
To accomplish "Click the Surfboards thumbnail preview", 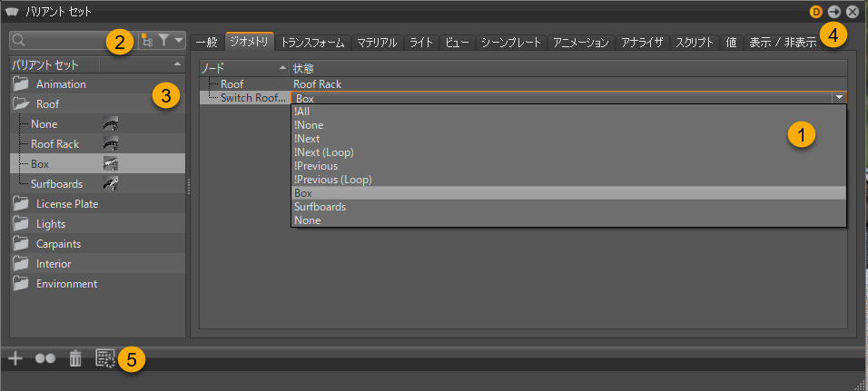I will click(x=111, y=183).
